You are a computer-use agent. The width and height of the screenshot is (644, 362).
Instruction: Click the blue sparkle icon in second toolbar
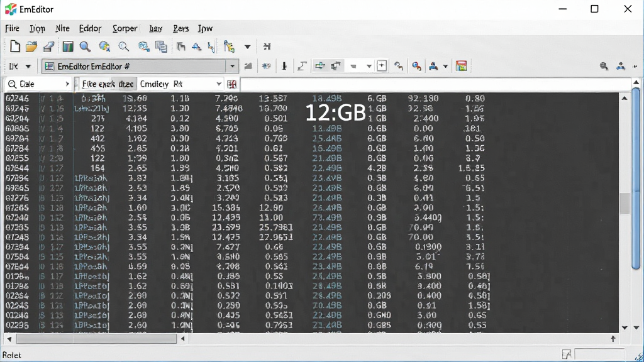[x=266, y=66]
